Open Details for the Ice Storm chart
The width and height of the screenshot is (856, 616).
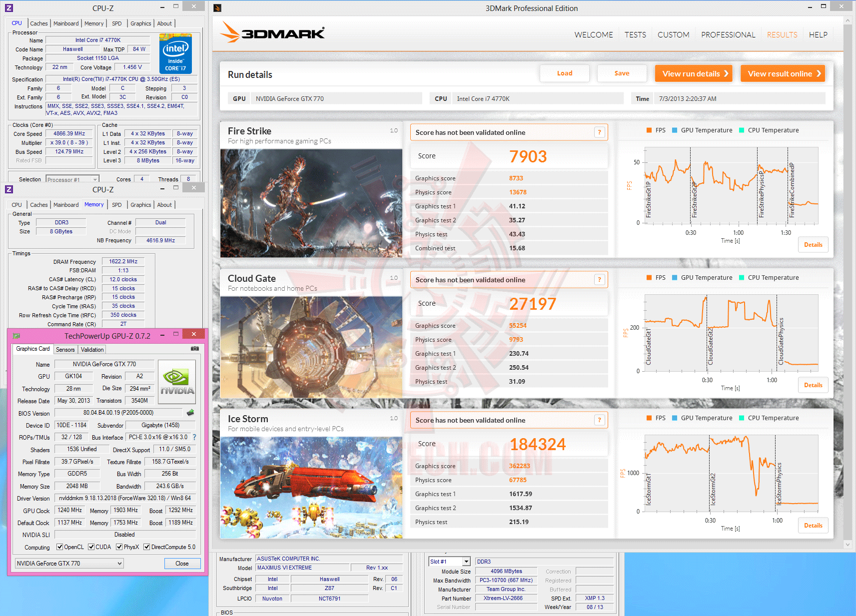[x=813, y=526]
